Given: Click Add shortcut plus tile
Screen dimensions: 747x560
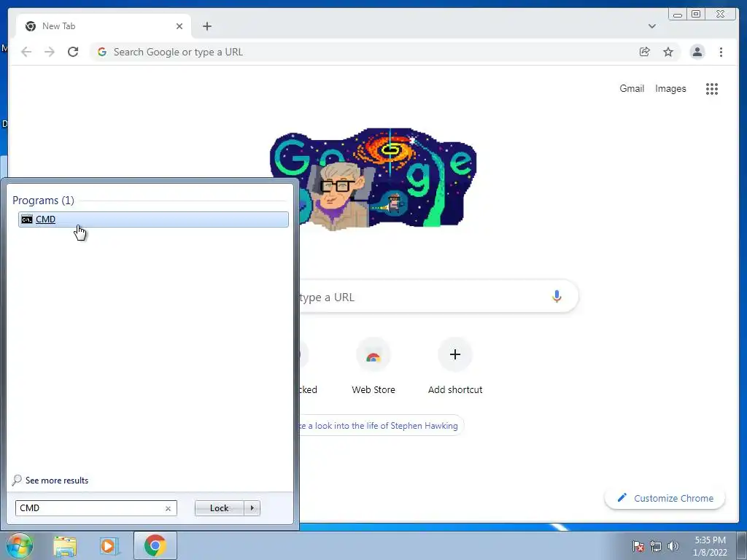Looking at the screenshot, I should [x=455, y=367].
